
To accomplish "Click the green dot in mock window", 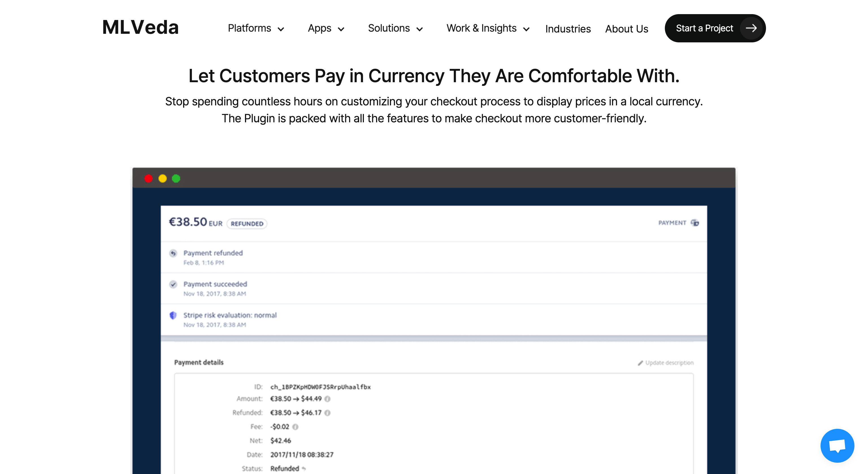I will [176, 179].
